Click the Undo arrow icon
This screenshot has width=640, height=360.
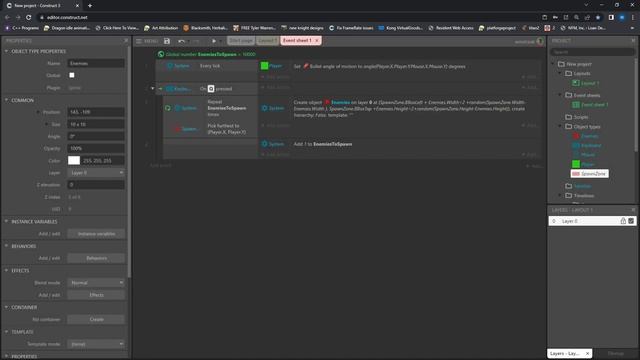point(181,41)
